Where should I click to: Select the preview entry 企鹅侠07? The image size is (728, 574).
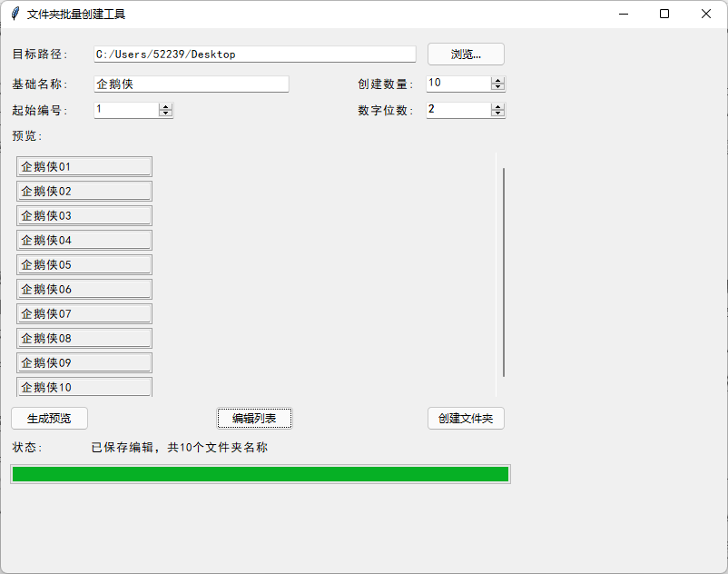click(84, 314)
